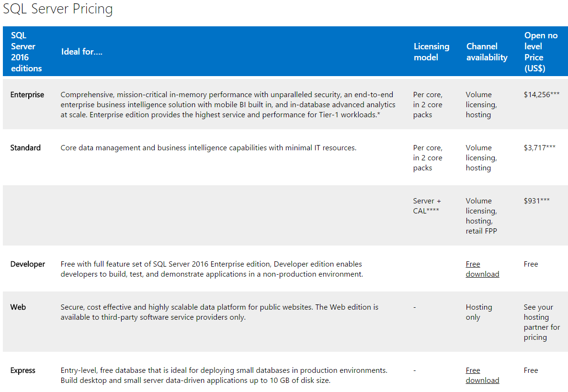The width and height of the screenshot is (568, 392).
Task: Select the Licensing model column header
Action: click(x=432, y=52)
